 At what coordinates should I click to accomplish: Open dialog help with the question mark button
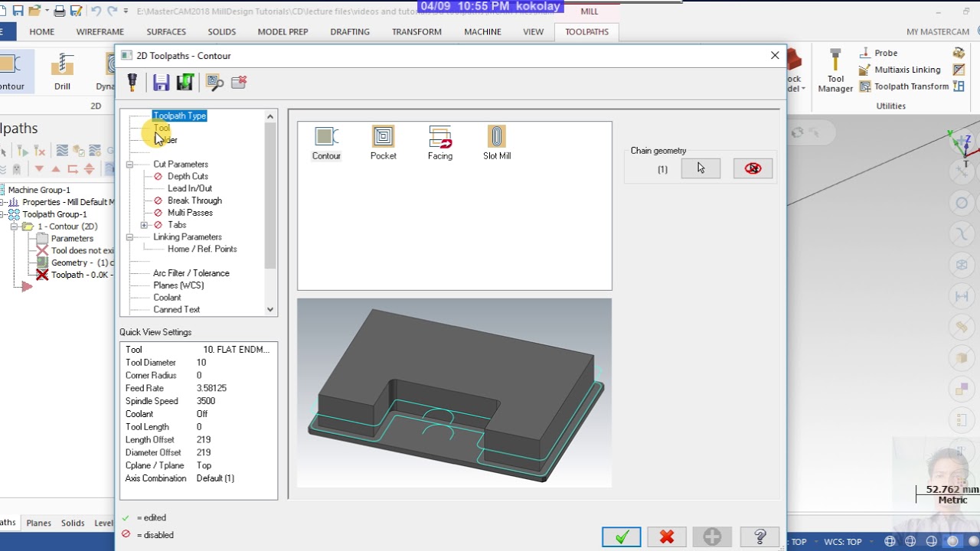tap(759, 537)
